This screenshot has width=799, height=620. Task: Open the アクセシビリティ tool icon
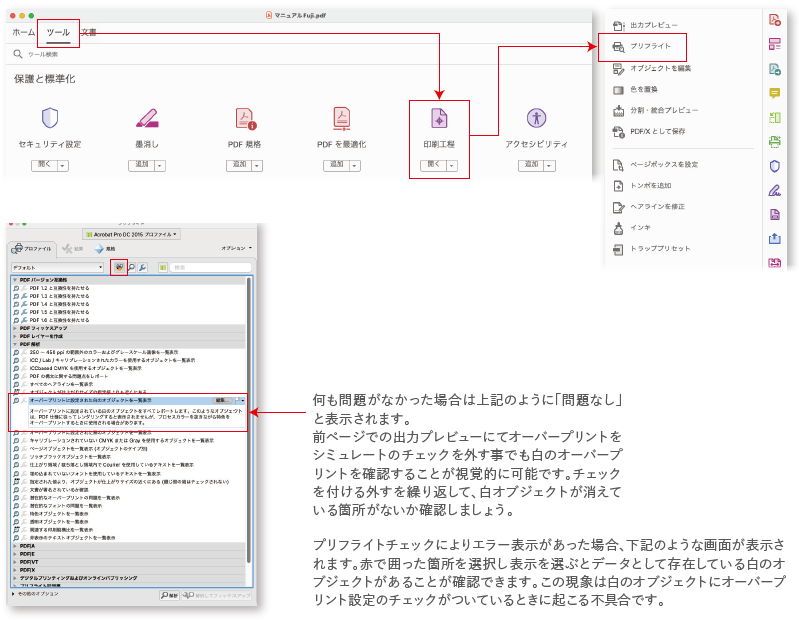click(x=536, y=118)
